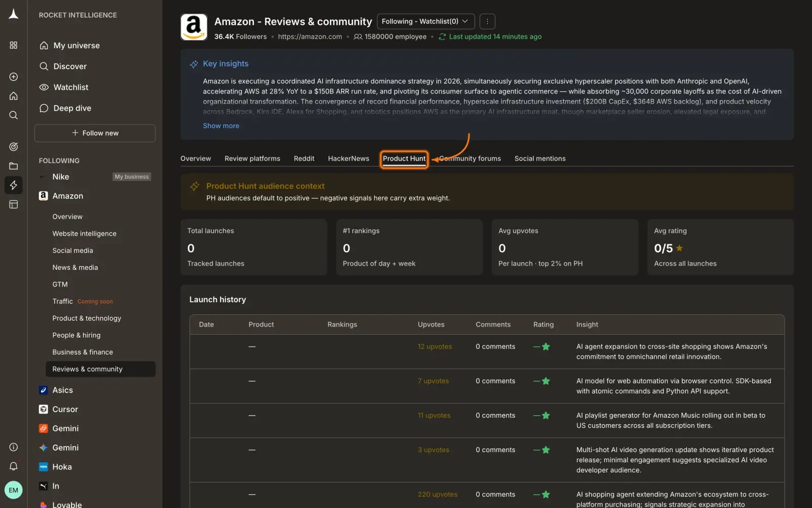Click the Amazon logo in page header
Image resolution: width=812 pixels, height=508 pixels.
194,27
